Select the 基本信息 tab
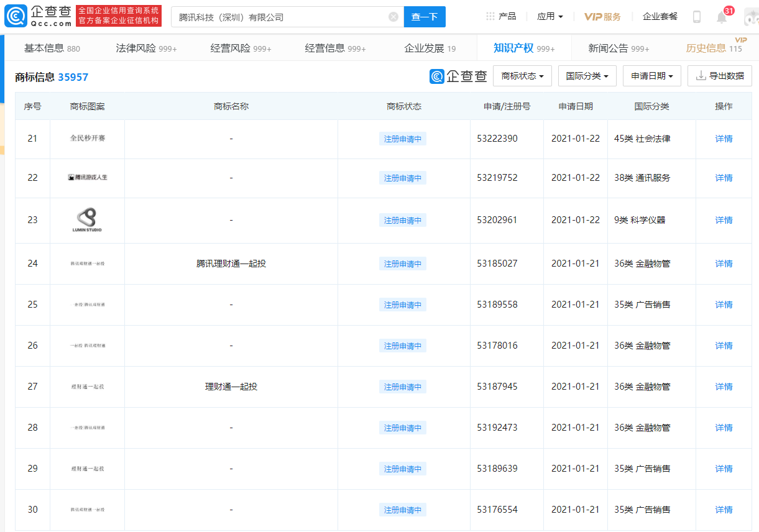The width and height of the screenshot is (759, 532). 42,47
